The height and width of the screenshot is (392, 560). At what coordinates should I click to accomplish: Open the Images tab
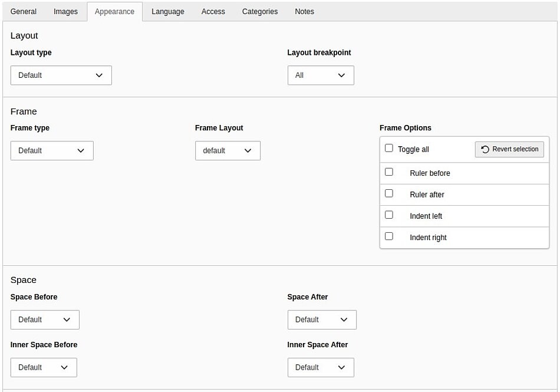coord(65,12)
